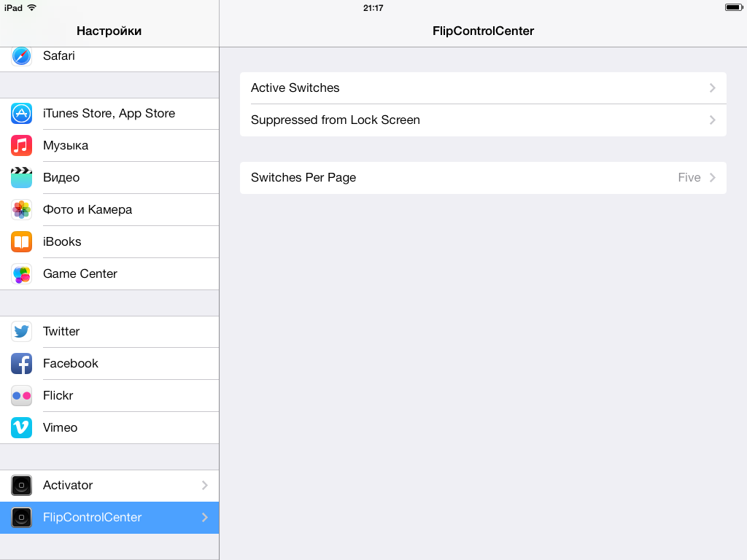Open Suppressed from Lock Screen setting
This screenshot has width=747, height=560.
click(x=483, y=120)
